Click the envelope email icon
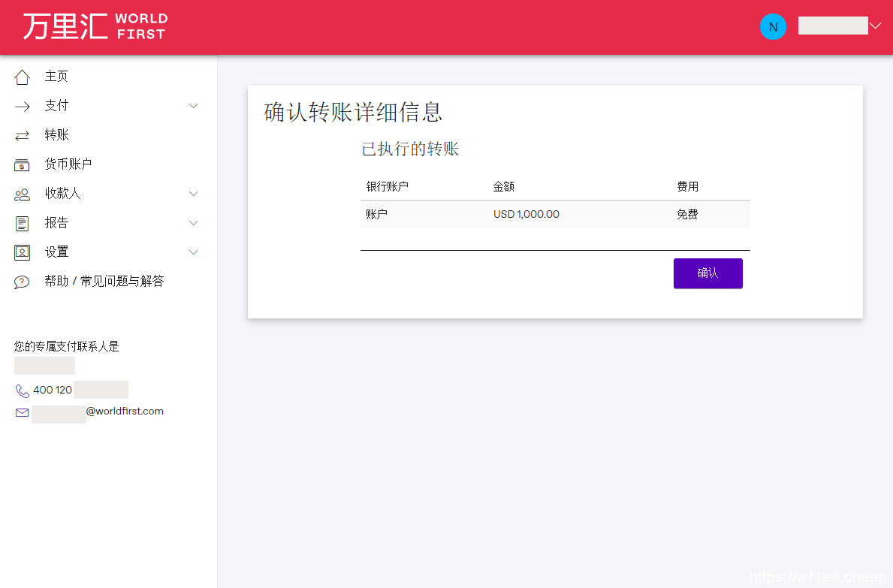893x588 pixels. [x=23, y=413]
